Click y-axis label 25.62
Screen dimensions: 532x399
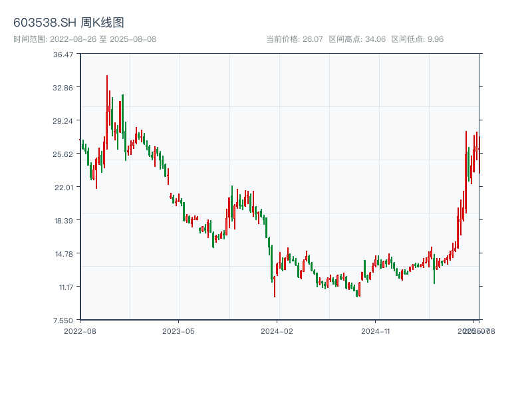(63, 154)
